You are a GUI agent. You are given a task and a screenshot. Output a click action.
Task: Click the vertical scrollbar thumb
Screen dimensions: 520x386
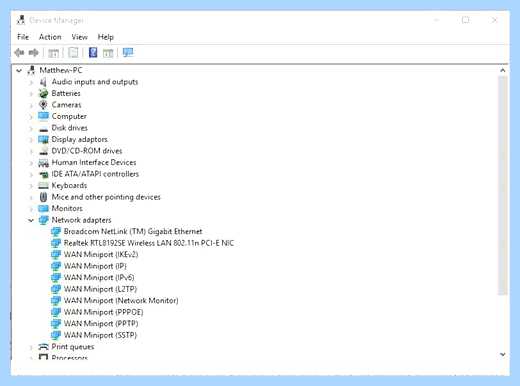(x=503, y=185)
